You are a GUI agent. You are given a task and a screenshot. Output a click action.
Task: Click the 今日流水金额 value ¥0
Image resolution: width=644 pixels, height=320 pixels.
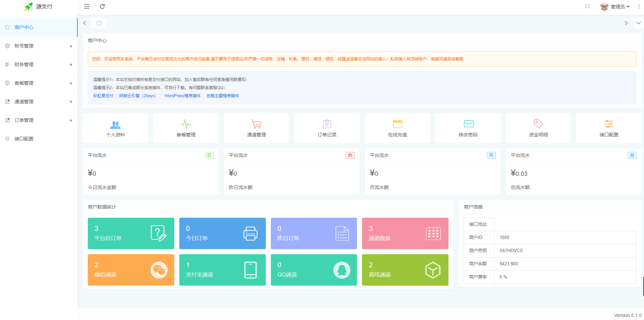92,173
